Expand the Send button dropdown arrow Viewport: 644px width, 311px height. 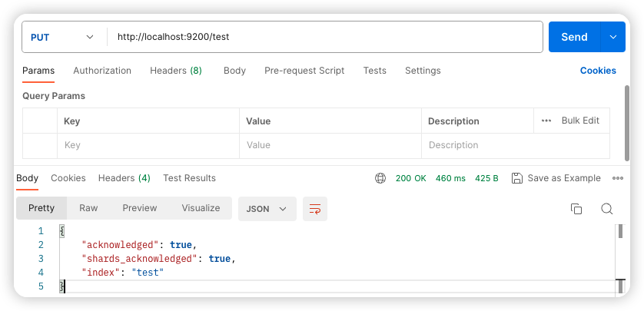tap(613, 37)
